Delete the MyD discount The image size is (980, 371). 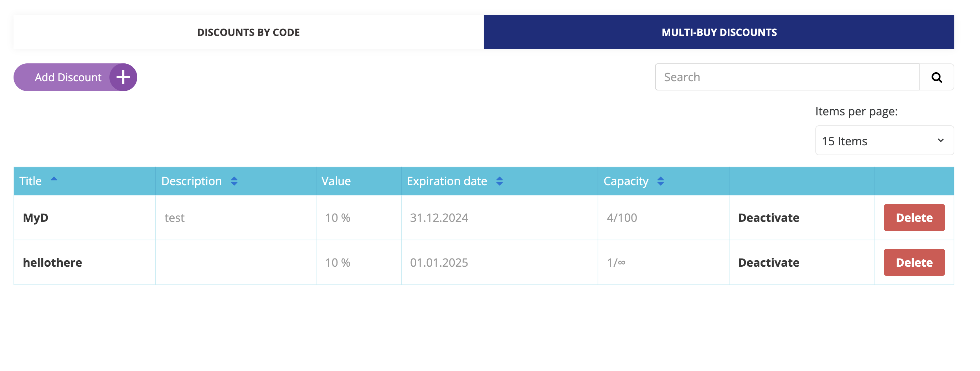click(x=914, y=218)
